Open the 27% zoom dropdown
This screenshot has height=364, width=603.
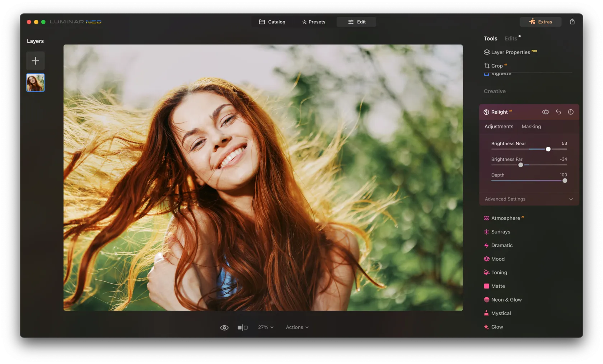266,327
